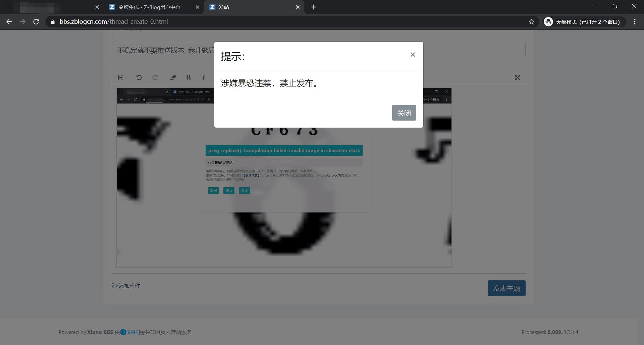Focus the thread title input field

318,50
